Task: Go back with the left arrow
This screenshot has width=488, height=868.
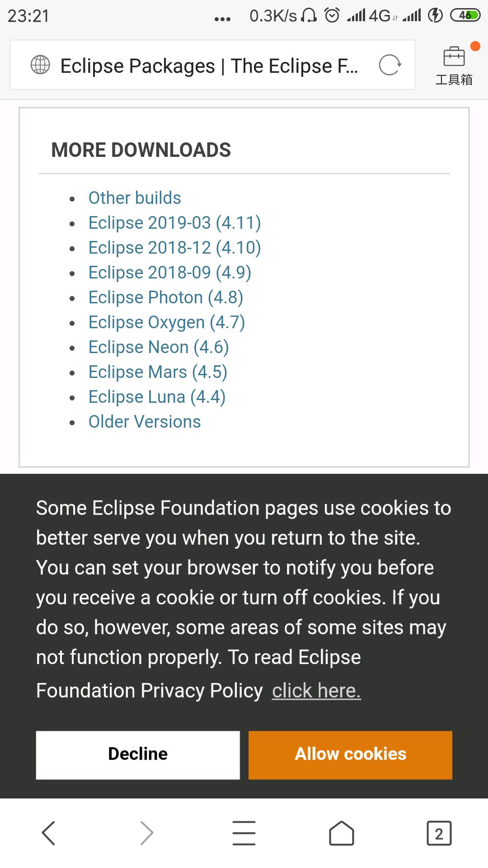Action: point(48,833)
